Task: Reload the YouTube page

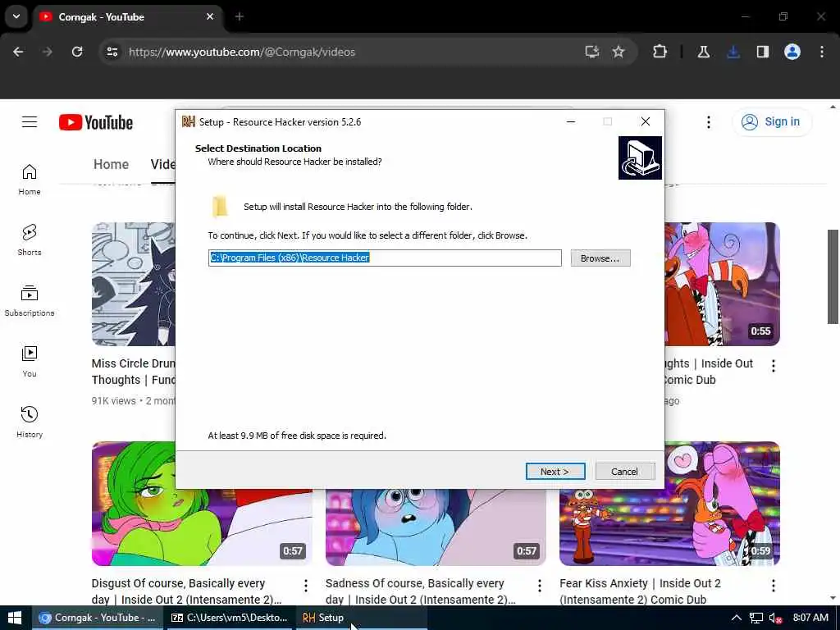Action: [77, 52]
